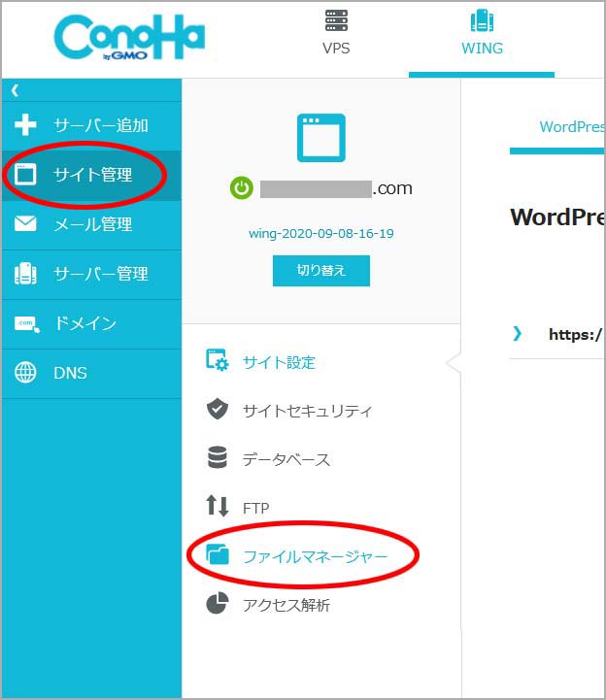Click the .com icon for ドメイン
606x700 pixels.
point(27,323)
